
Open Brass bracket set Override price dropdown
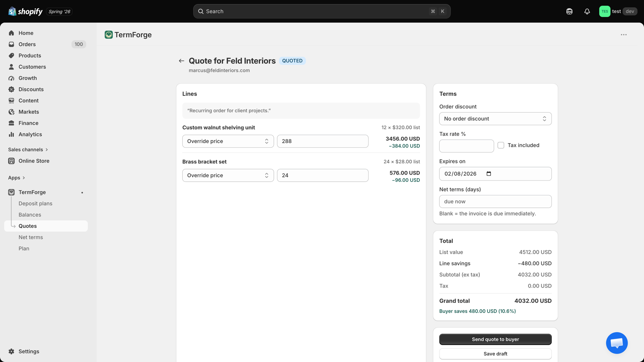click(228, 175)
